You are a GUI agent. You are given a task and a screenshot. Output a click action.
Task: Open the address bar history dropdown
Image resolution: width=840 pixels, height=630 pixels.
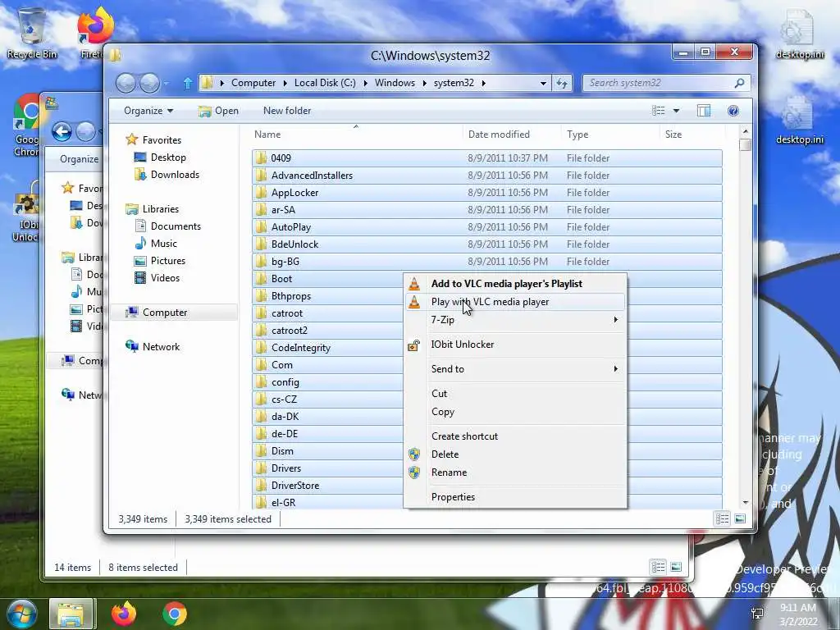543,84
